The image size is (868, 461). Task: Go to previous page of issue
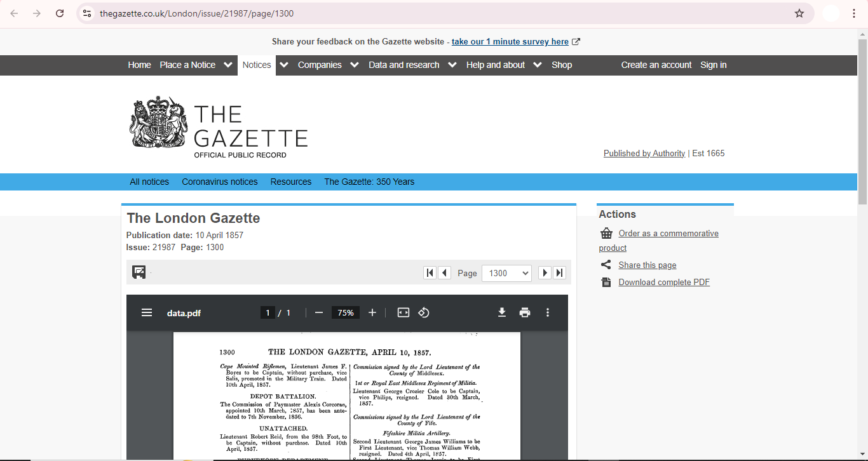click(x=445, y=272)
